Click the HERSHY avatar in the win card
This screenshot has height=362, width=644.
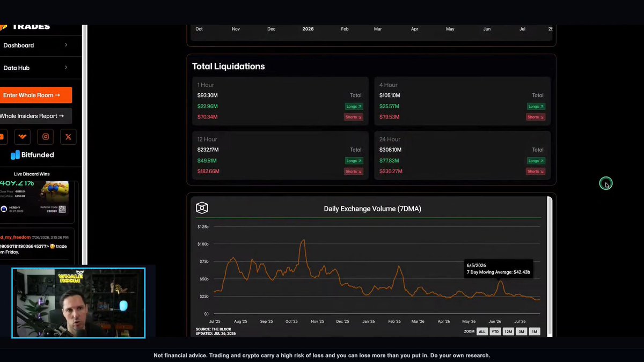tap(4, 209)
